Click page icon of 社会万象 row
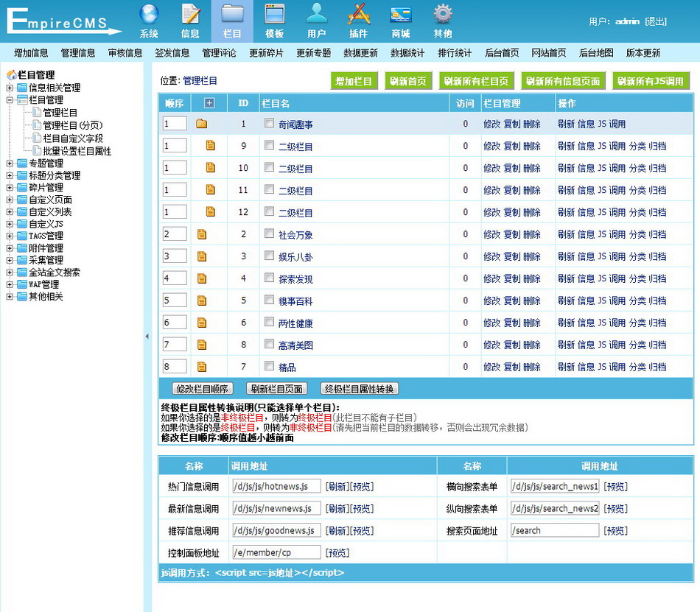The width and height of the screenshot is (700, 612). point(202,234)
